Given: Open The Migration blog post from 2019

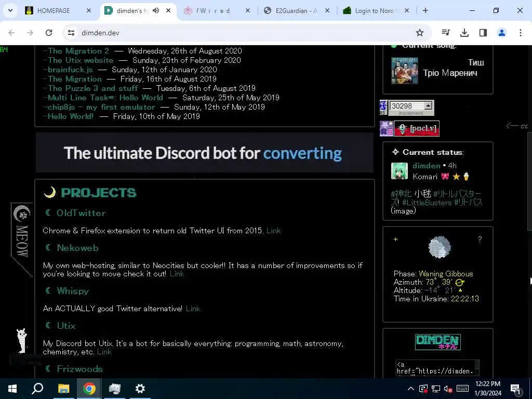Looking at the screenshot, I should (x=75, y=79).
